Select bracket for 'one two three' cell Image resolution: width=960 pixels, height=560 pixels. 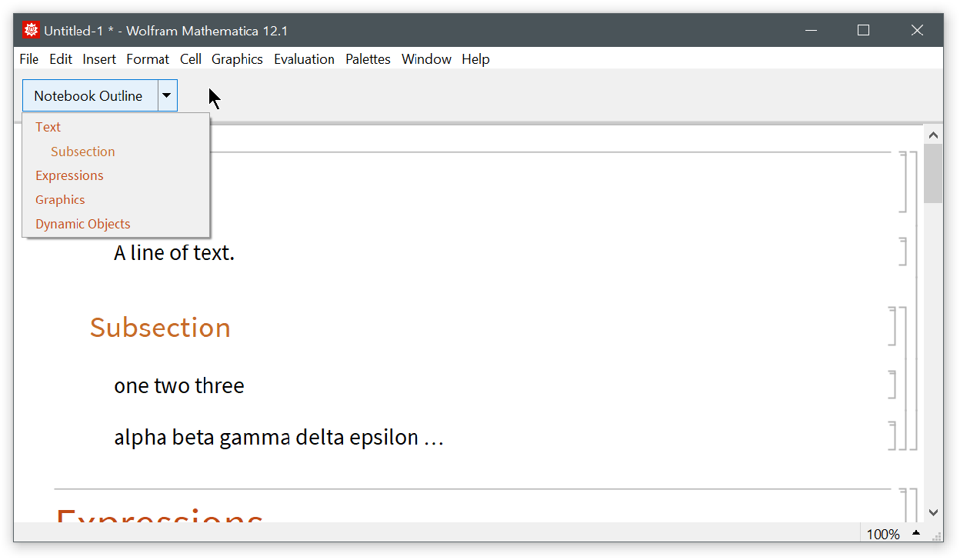892,385
